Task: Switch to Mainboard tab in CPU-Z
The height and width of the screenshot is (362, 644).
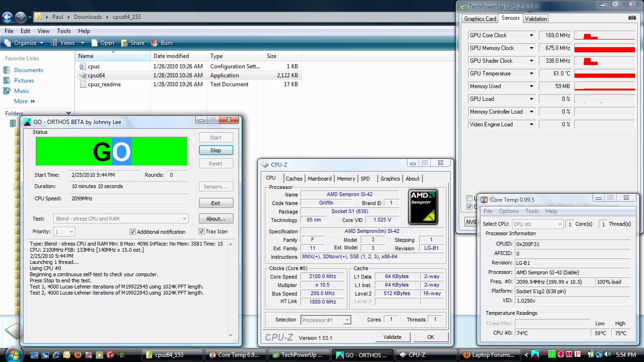Action: [x=320, y=179]
